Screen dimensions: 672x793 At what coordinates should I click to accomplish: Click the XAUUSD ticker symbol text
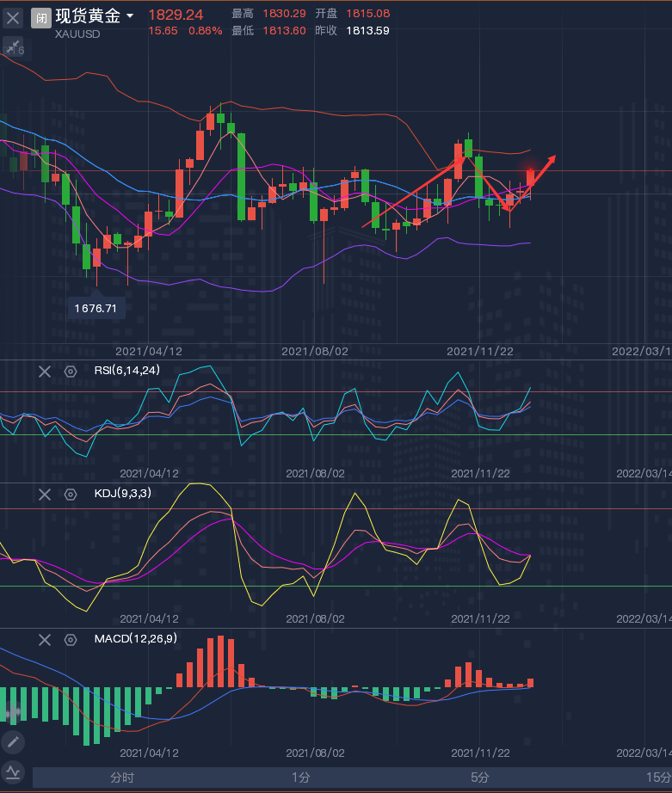[x=77, y=34]
